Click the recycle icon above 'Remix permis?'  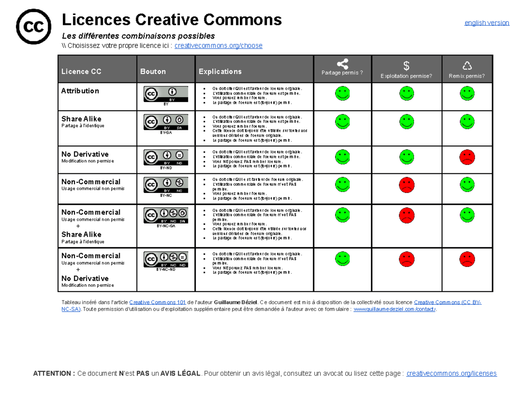466,66
